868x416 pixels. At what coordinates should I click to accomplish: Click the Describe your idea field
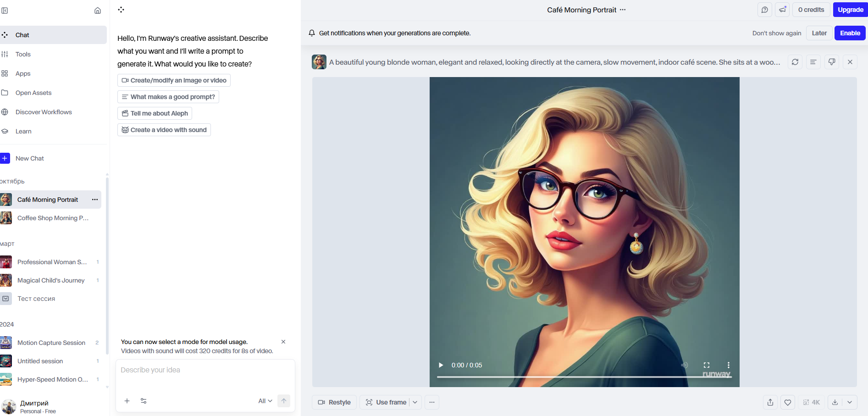205,370
